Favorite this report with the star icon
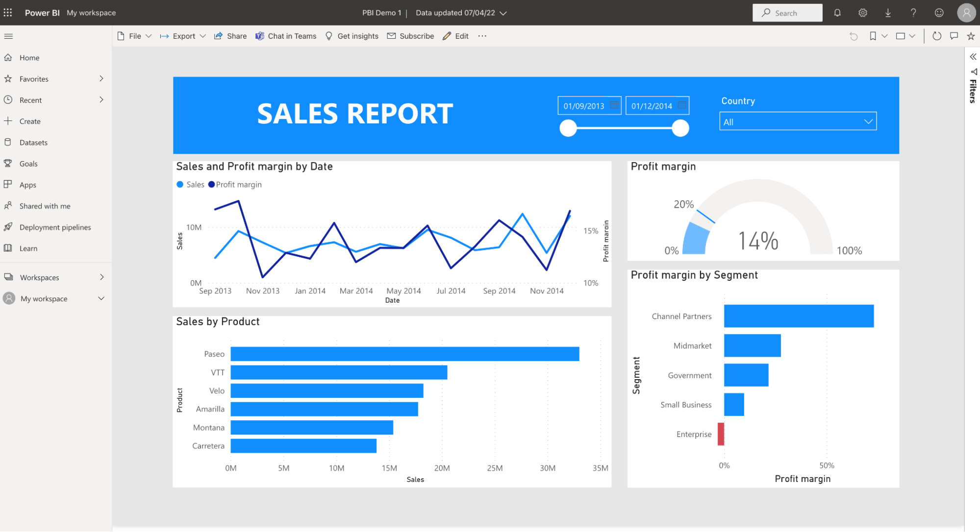This screenshot has width=980, height=532. pos(971,36)
